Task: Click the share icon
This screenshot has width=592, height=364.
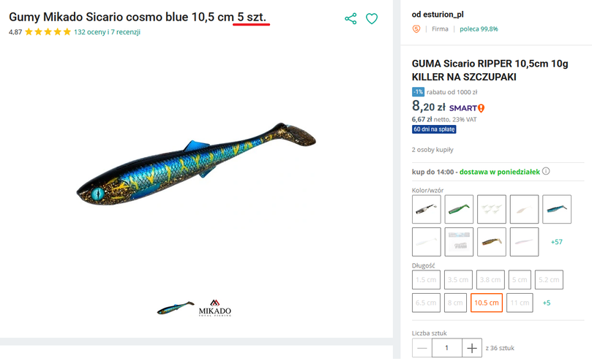Action: [x=351, y=19]
